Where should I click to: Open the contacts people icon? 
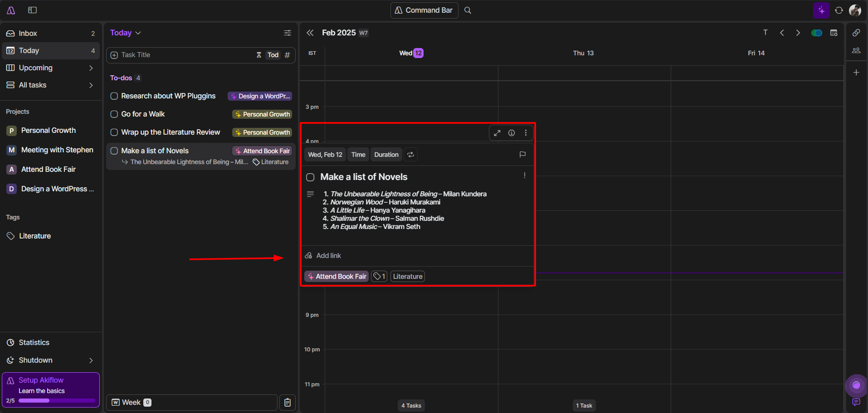click(856, 50)
